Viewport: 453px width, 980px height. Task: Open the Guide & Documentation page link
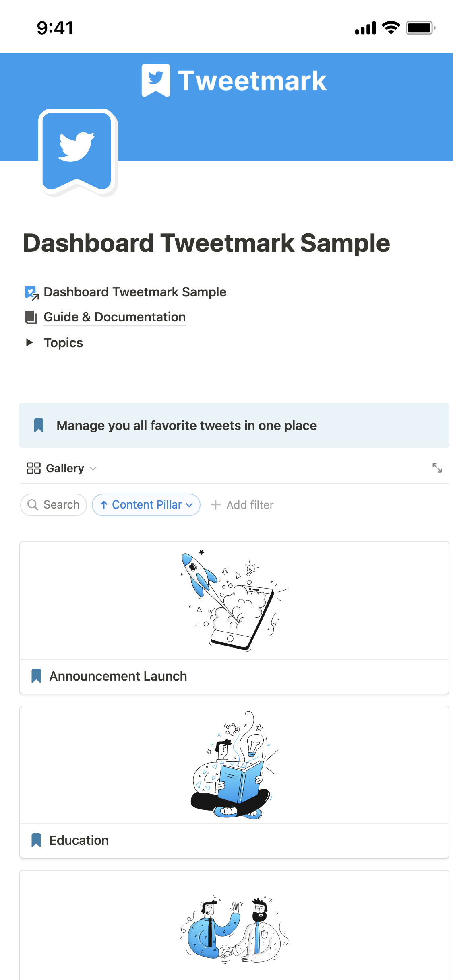point(114,317)
